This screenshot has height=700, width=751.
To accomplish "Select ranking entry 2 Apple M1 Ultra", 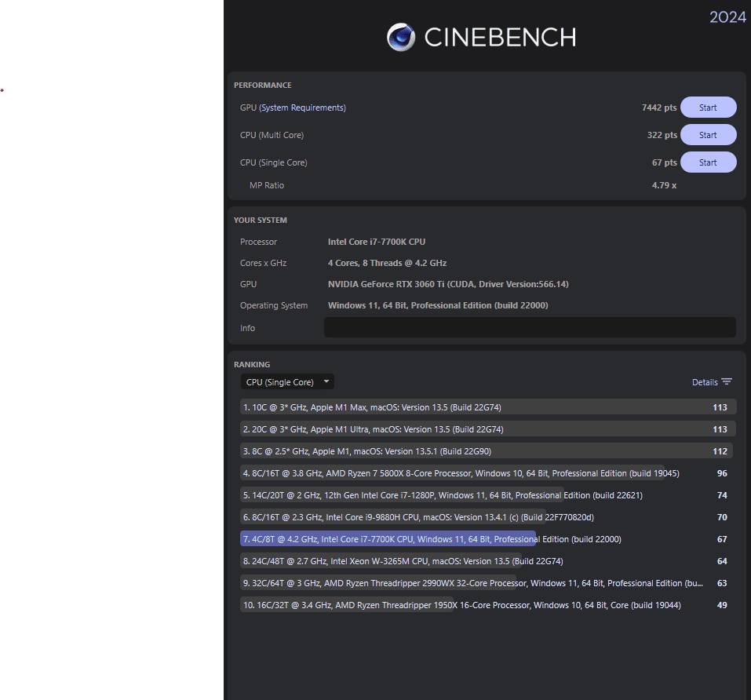I will coord(487,429).
